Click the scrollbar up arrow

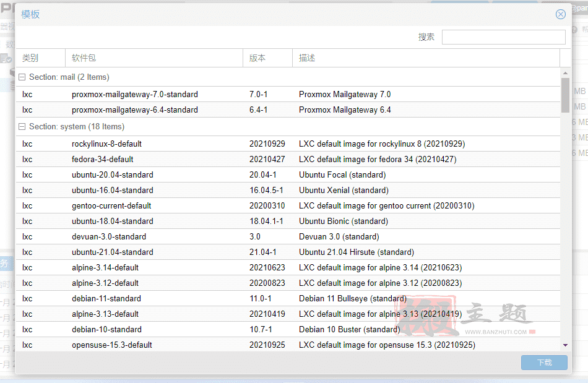click(x=565, y=73)
